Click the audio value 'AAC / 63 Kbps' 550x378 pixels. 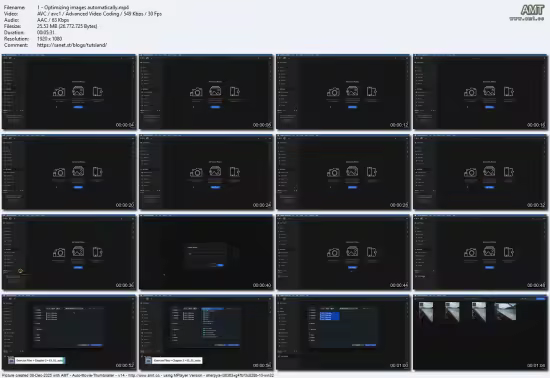click(x=53, y=20)
